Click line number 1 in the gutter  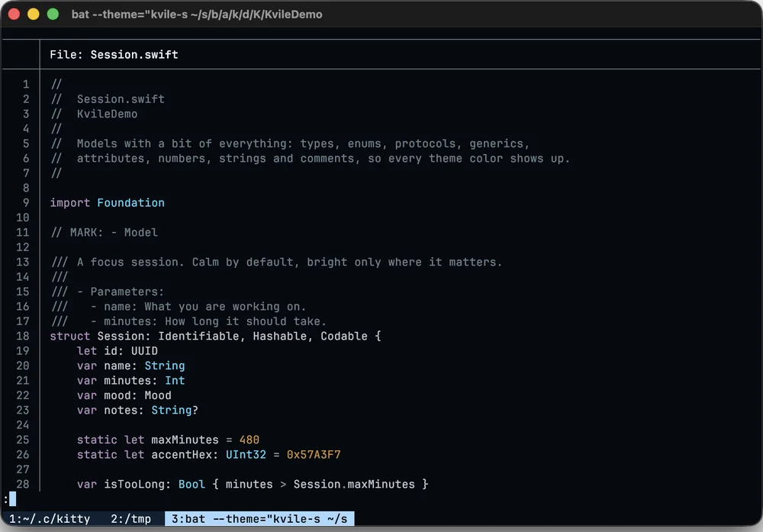(x=26, y=85)
